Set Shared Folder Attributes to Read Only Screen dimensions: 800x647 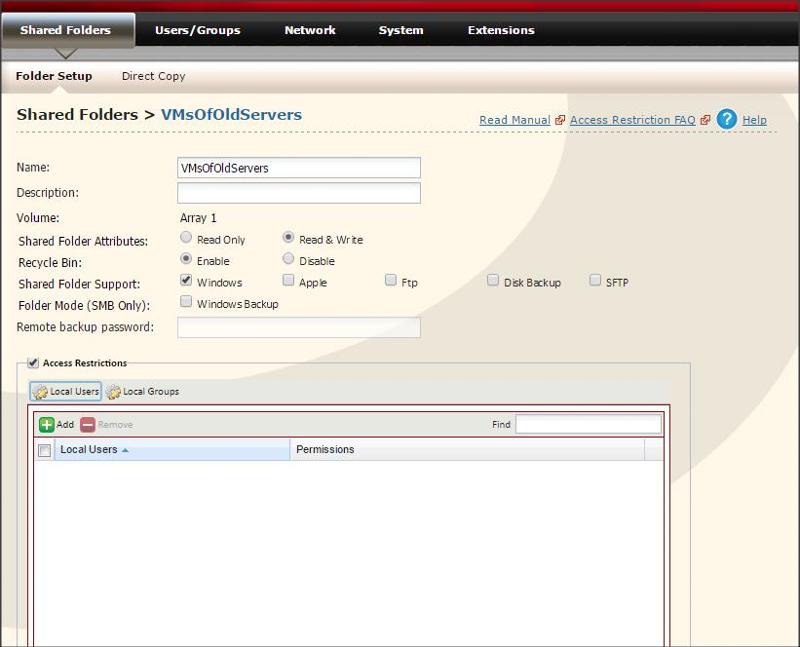click(x=185, y=238)
